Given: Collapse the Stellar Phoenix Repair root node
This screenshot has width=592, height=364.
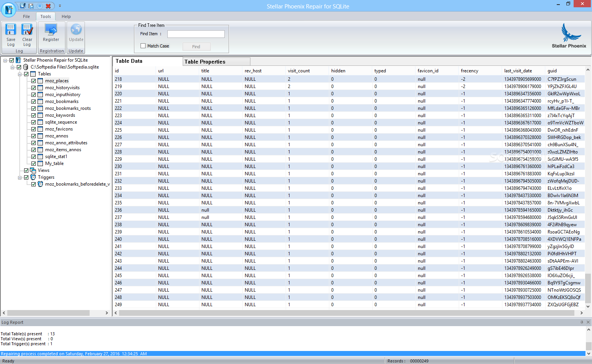Looking at the screenshot, I should [5, 60].
